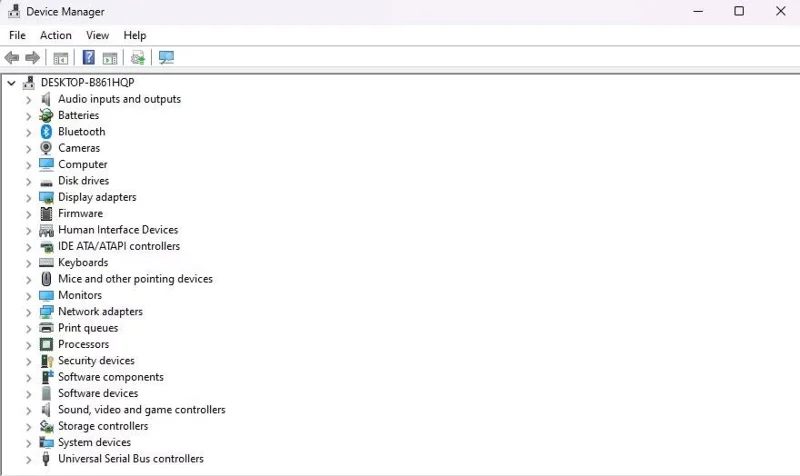Click the Print queues printer icon

[x=46, y=328]
